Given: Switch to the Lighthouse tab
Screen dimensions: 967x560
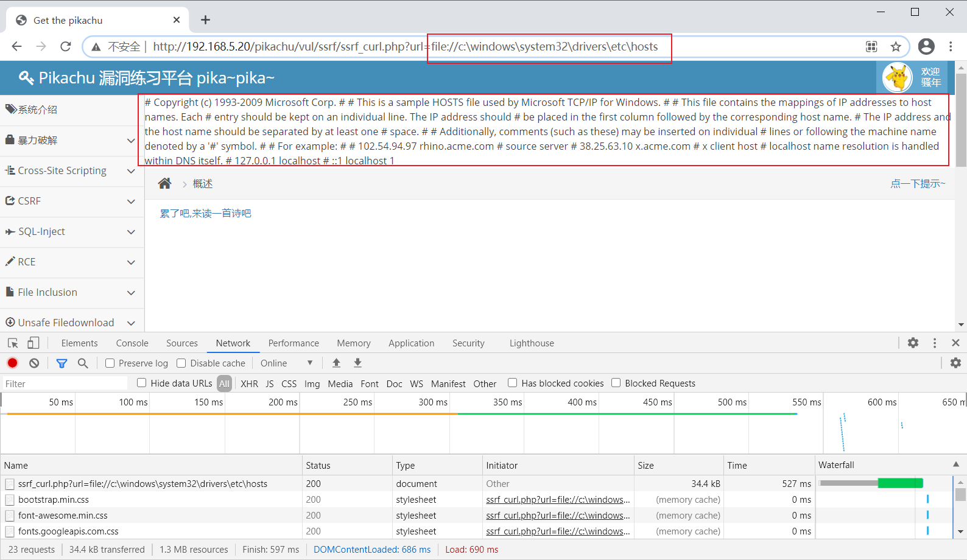Looking at the screenshot, I should [532, 343].
